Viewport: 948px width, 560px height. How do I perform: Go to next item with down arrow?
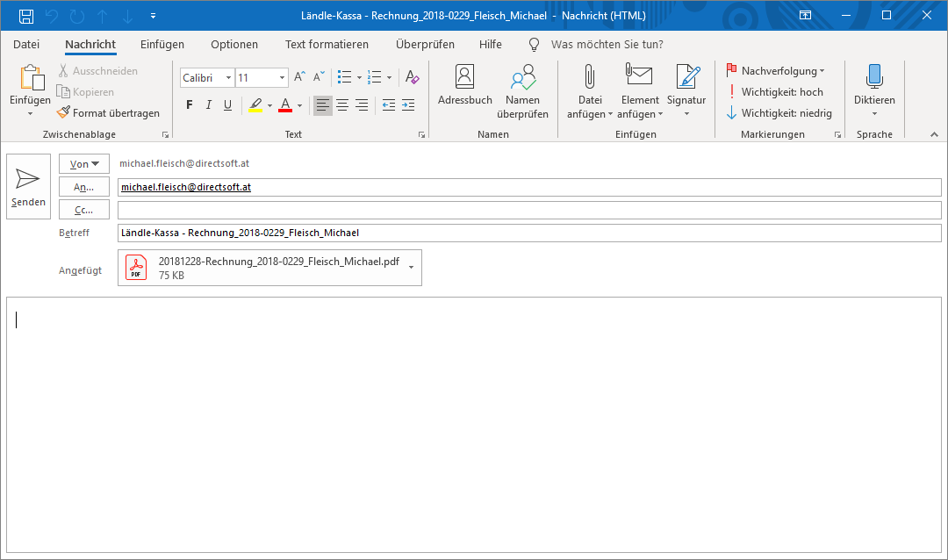pyautogui.click(x=127, y=16)
